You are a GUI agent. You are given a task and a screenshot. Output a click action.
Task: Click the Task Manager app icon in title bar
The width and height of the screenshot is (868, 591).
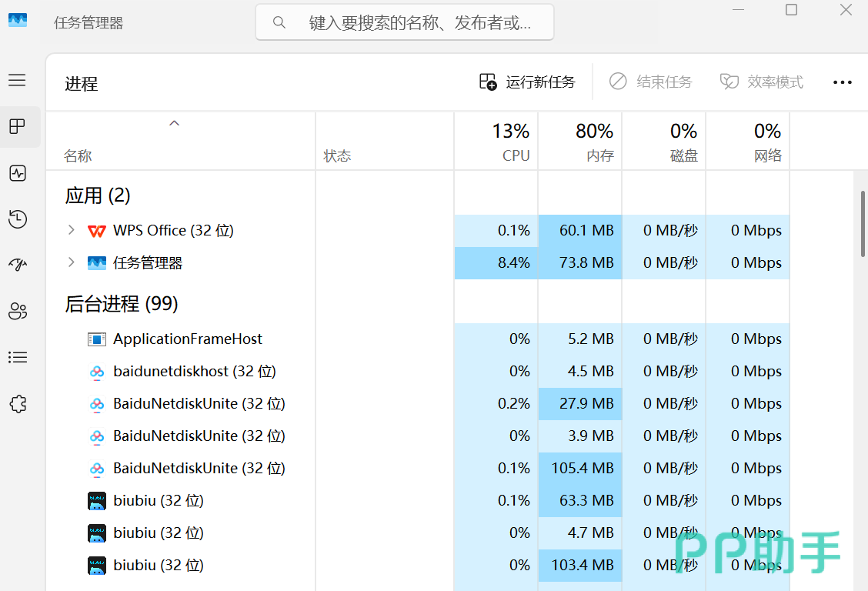point(18,21)
